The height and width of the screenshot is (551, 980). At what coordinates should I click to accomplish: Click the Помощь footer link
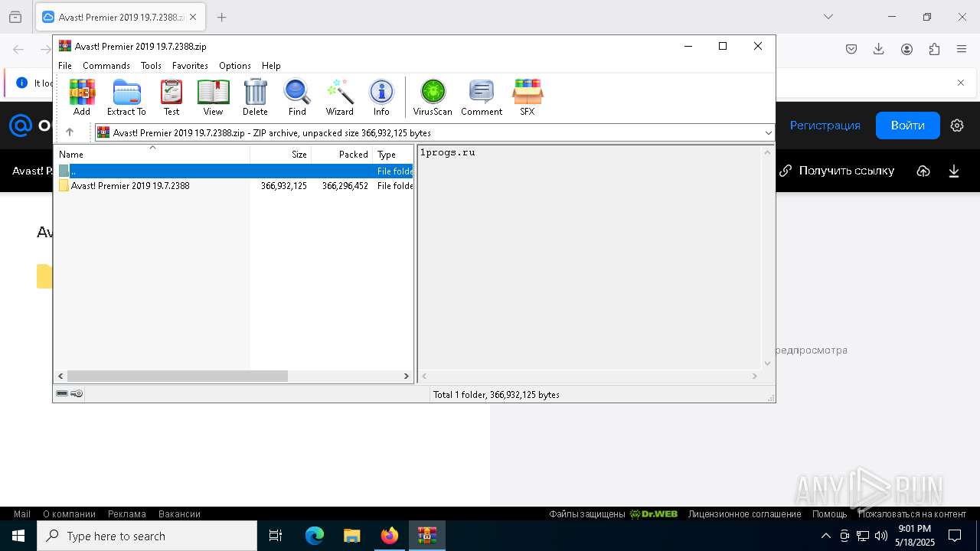click(830, 514)
